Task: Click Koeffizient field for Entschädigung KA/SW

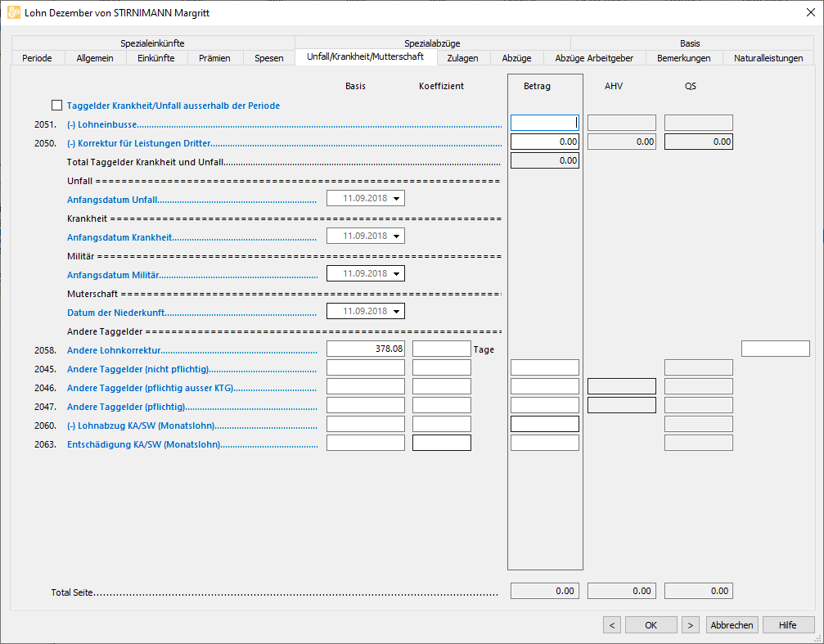Action: pos(441,443)
